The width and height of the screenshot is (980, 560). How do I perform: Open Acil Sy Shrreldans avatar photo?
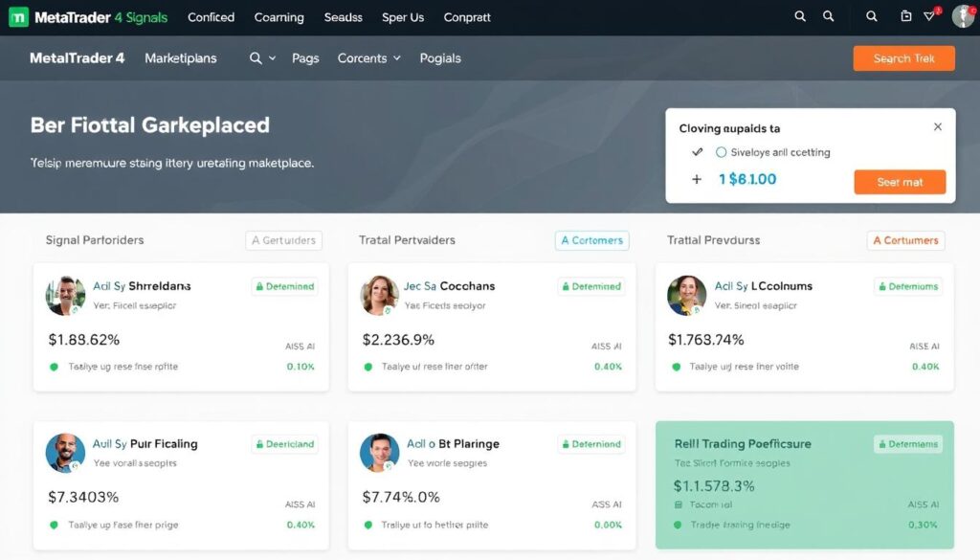click(65, 295)
